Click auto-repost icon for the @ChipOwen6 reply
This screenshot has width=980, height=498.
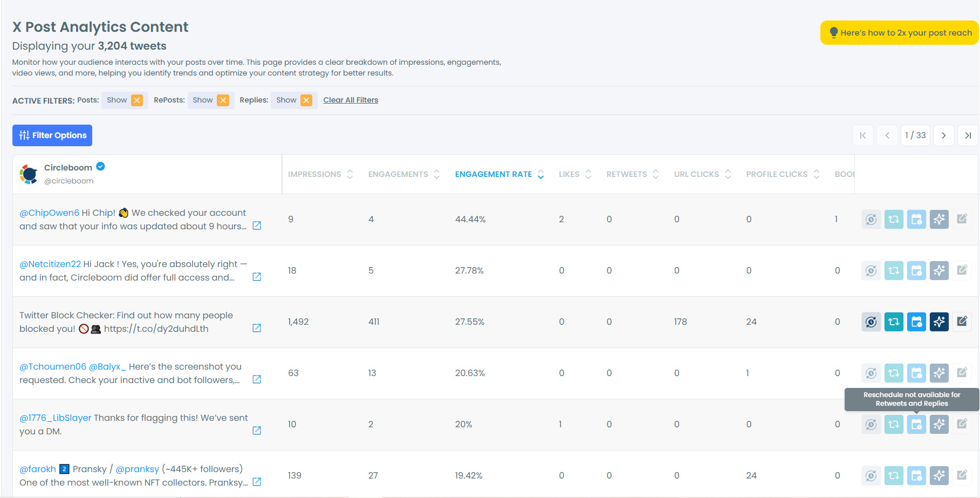871,219
